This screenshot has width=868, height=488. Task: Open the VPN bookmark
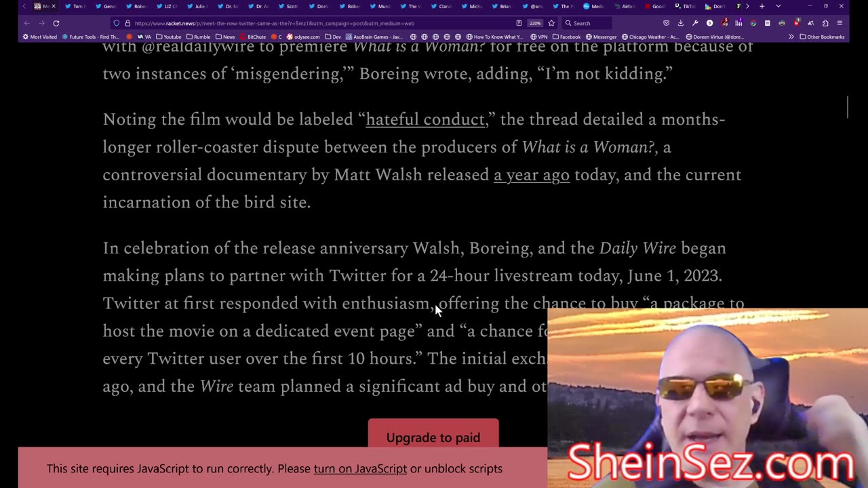(538, 37)
